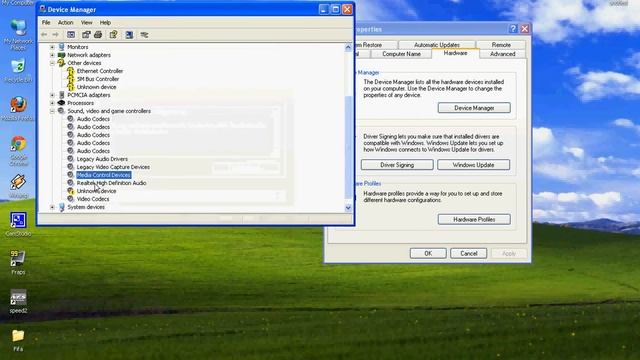The width and height of the screenshot is (640, 360).
Task: Select the CamStudio desktop icon
Action: tap(18, 224)
